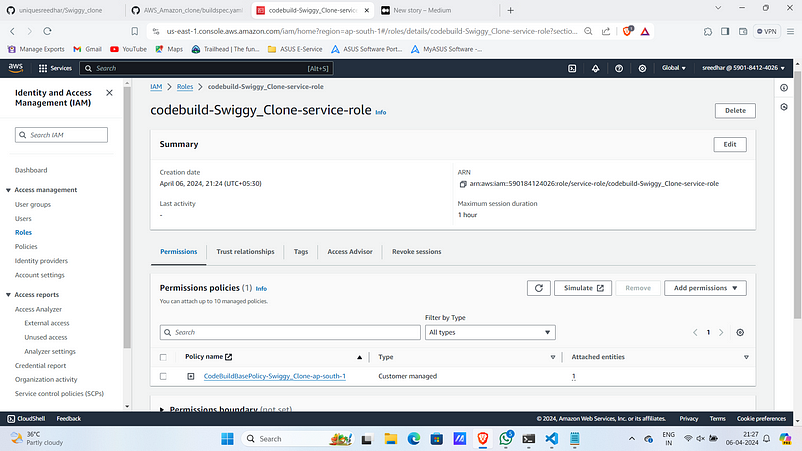The image size is (802, 451).
Task: Open the sreedhar account menu
Action: click(743, 68)
